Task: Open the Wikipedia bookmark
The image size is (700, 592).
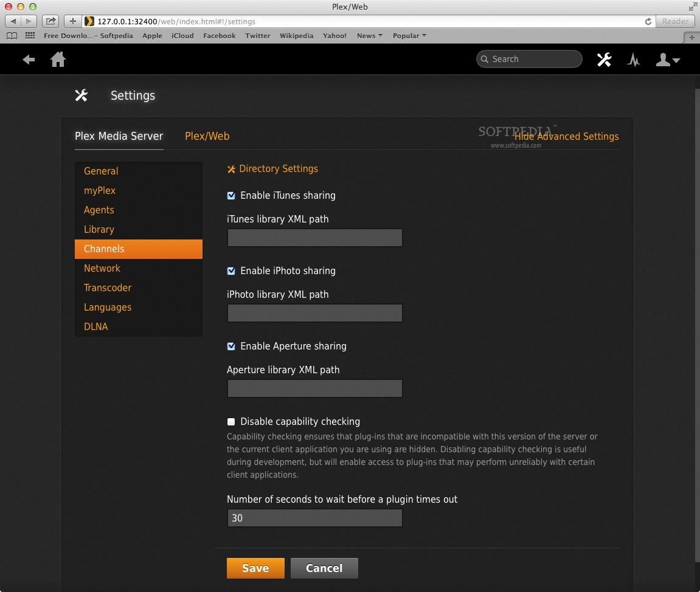Action: point(296,36)
